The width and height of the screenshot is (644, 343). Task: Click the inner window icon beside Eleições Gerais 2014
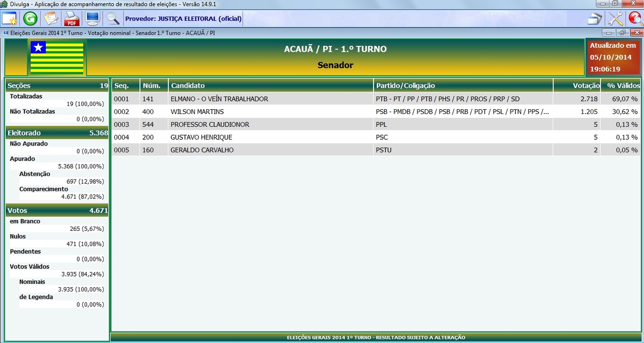click(x=6, y=33)
